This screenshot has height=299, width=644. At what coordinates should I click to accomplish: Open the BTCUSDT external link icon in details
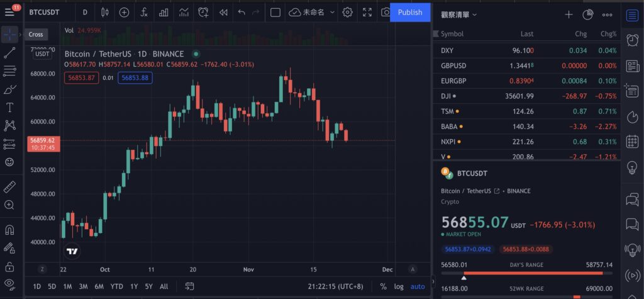click(497, 191)
